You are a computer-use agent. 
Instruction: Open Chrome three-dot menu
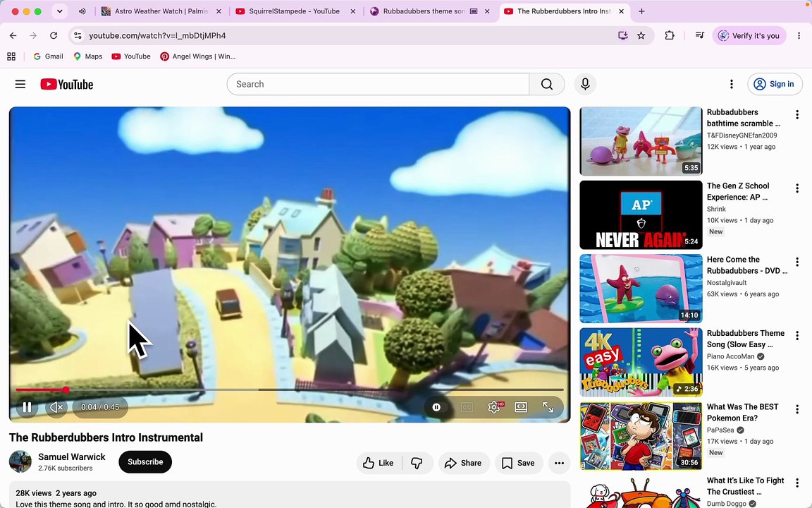pyautogui.click(x=799, y=35)
